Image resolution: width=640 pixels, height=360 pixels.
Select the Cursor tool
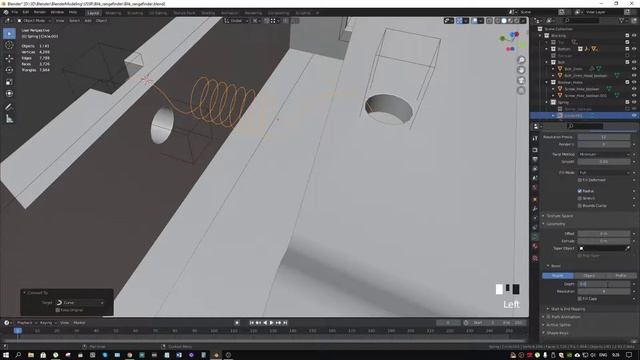coord(9,46)
